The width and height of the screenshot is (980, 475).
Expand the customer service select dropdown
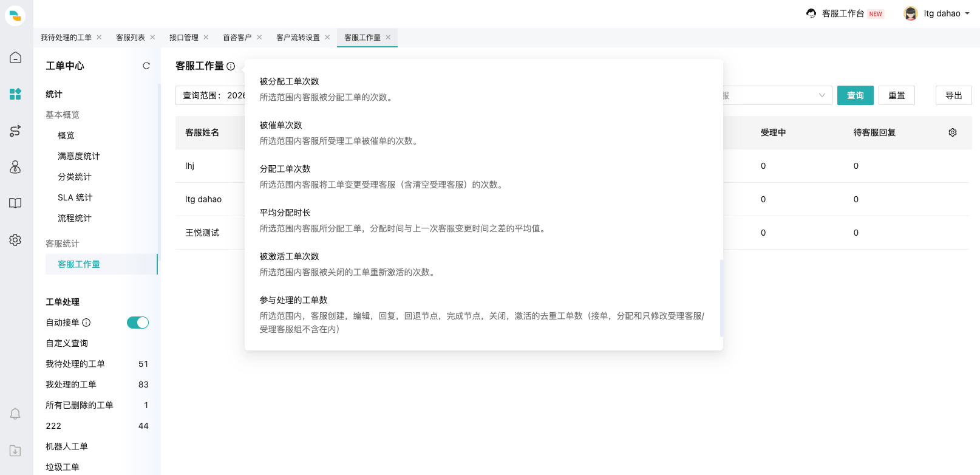tap(822, 95)
